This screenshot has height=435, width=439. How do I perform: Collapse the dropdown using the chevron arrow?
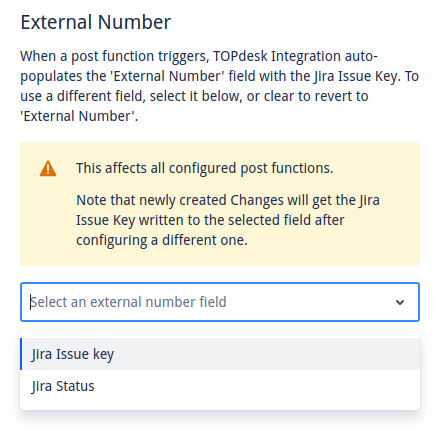tap(400, 302)
